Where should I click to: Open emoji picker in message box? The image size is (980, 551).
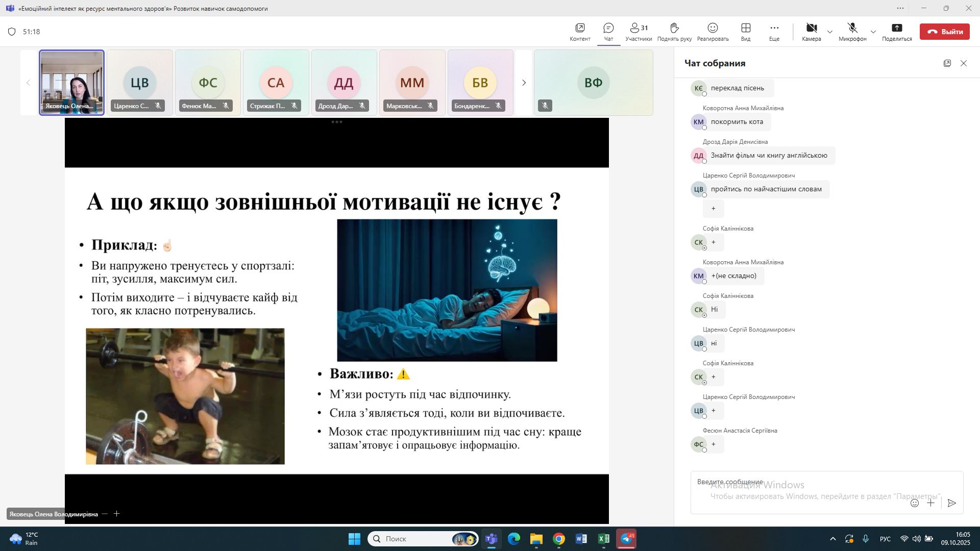pos(915,503)
